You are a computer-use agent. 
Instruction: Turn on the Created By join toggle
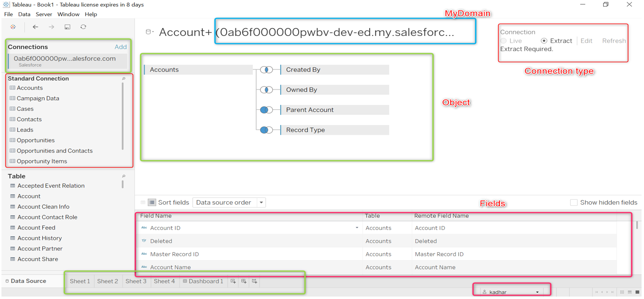(x=267, y=70)
